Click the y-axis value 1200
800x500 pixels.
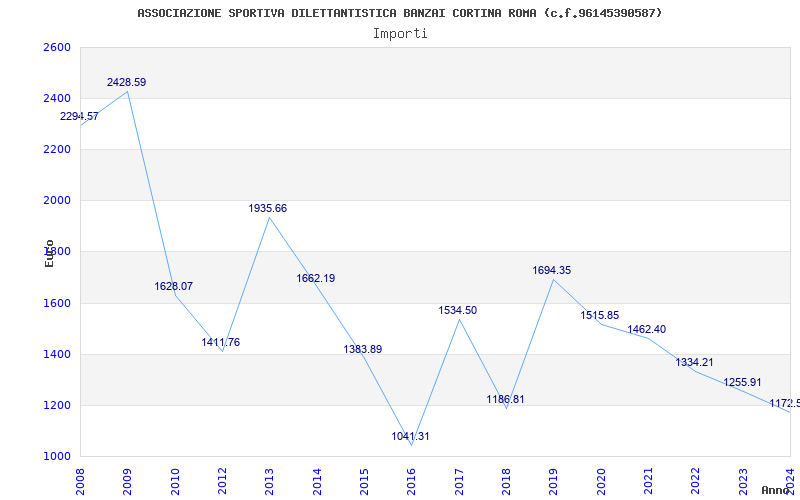click(x=55, y=406)
